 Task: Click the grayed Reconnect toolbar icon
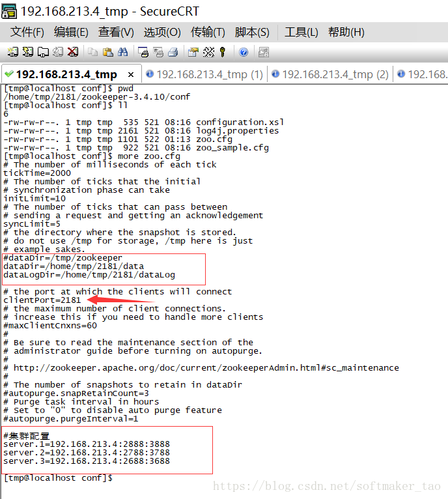click(x=58, y=52)
